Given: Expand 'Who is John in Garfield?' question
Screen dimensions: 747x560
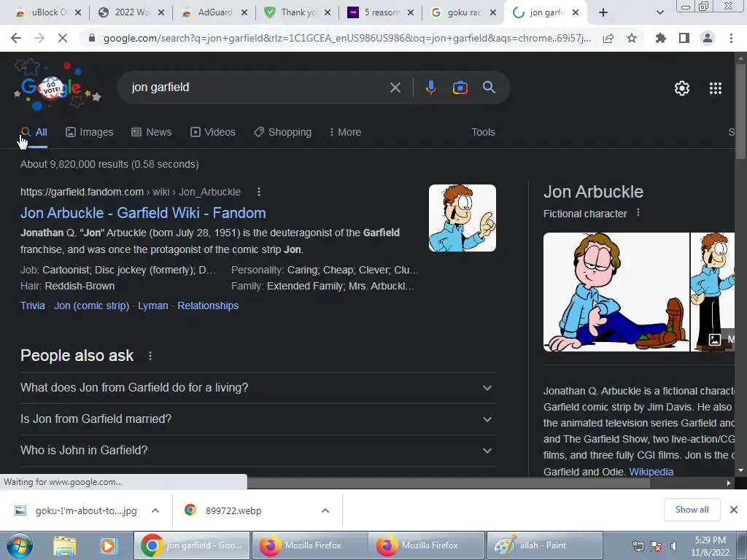Looking at the screenshot, I should tap(258, 451).
